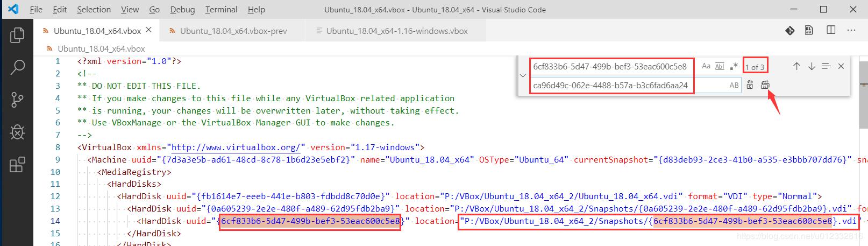Viewport: 868px width, 246px height.
Task: Toggle Preserve Case in replace field
Action: (x=734, y=85)
